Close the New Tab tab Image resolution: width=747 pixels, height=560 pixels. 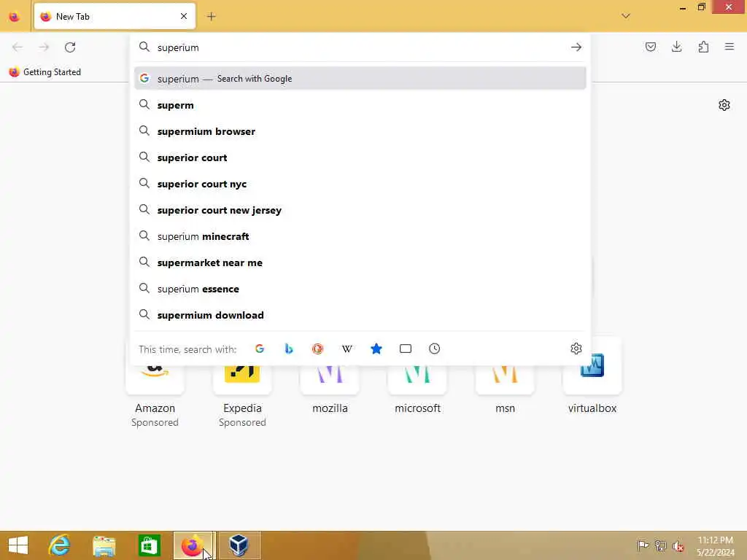184,17
